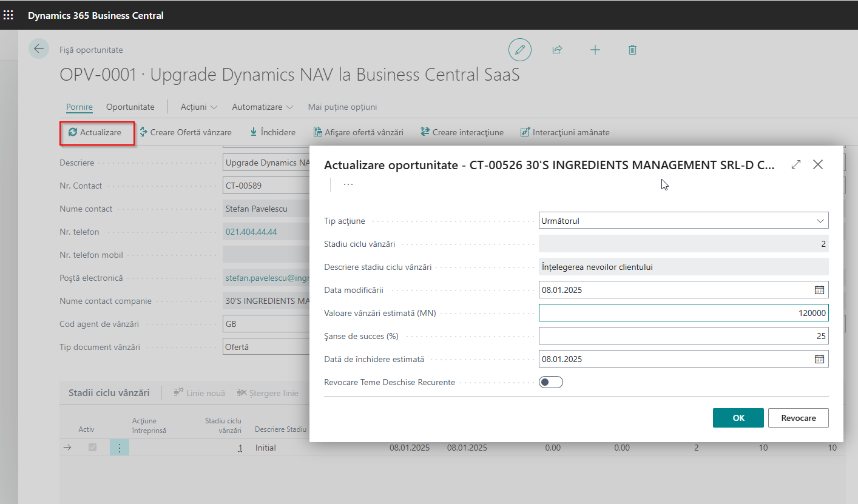Expand the Acțiuni menu

(x=199, y=107)
